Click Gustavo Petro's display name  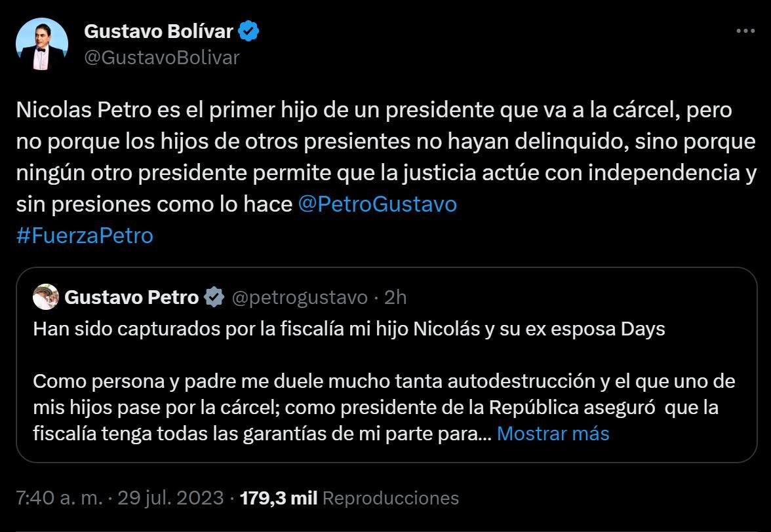(x=131, y=297)
